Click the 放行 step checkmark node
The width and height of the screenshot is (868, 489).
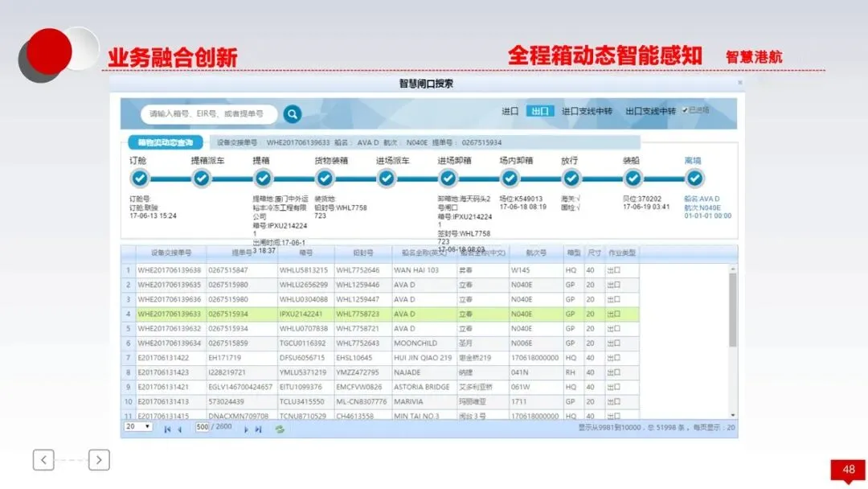coord(571,179)
